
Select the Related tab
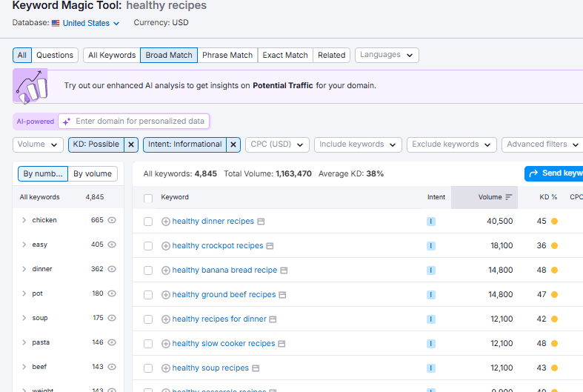pos(331,56)
